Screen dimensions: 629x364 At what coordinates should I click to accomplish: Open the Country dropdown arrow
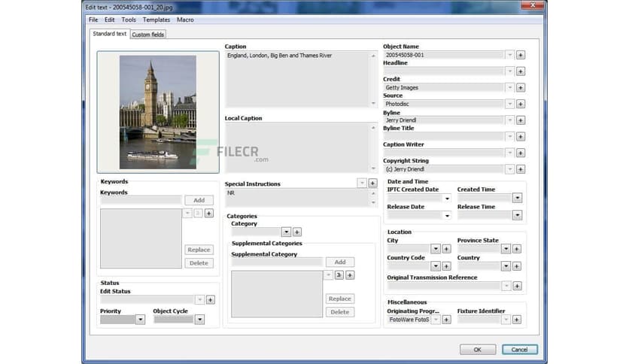coord(506,266)
